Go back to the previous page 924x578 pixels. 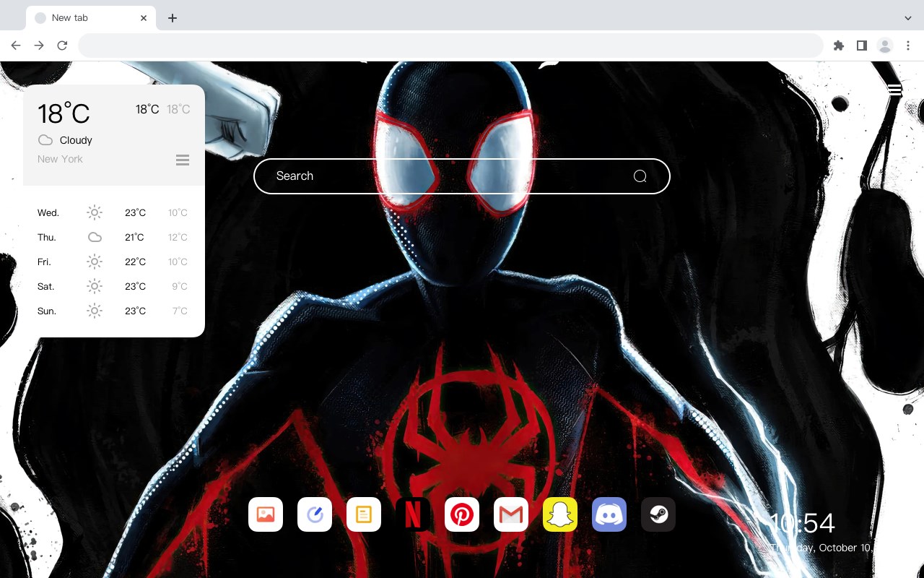[16, 46]
